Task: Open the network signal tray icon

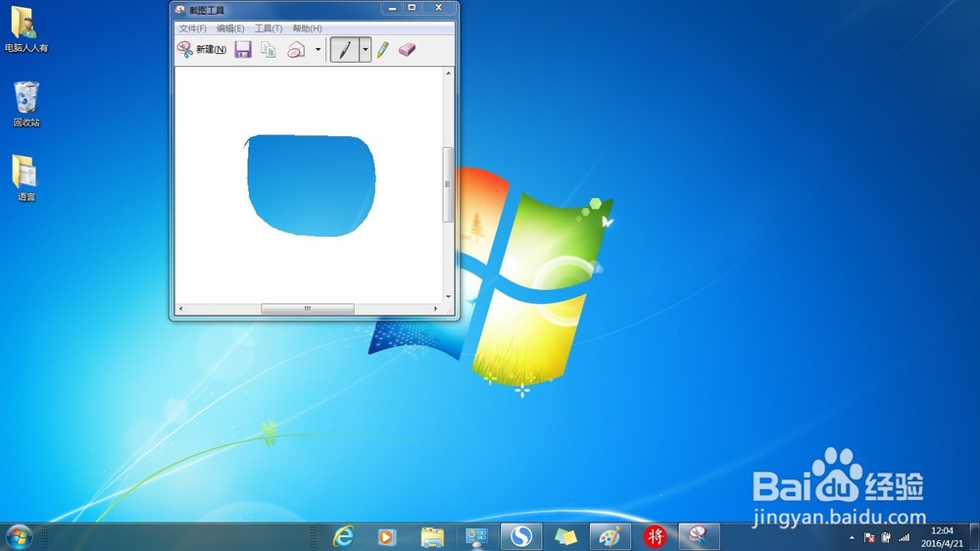Action: pos(904,537)
